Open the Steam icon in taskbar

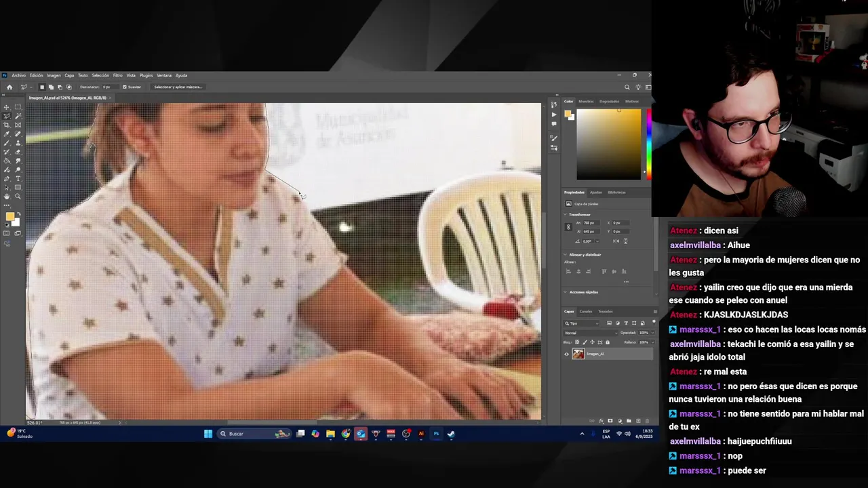(x=451, y=434)
